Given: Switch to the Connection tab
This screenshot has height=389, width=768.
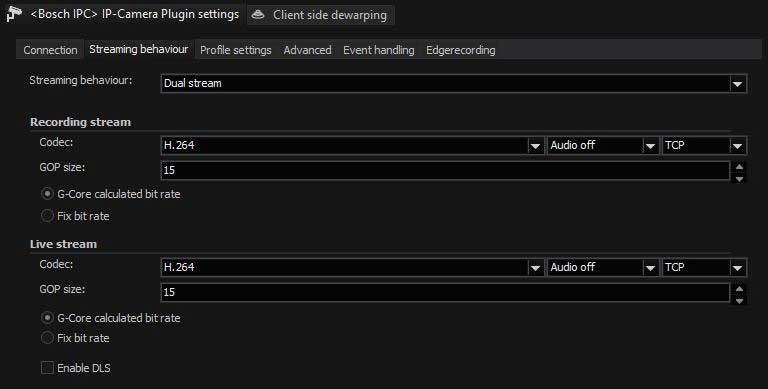Looking at the screenshot, I should [50, 50].
